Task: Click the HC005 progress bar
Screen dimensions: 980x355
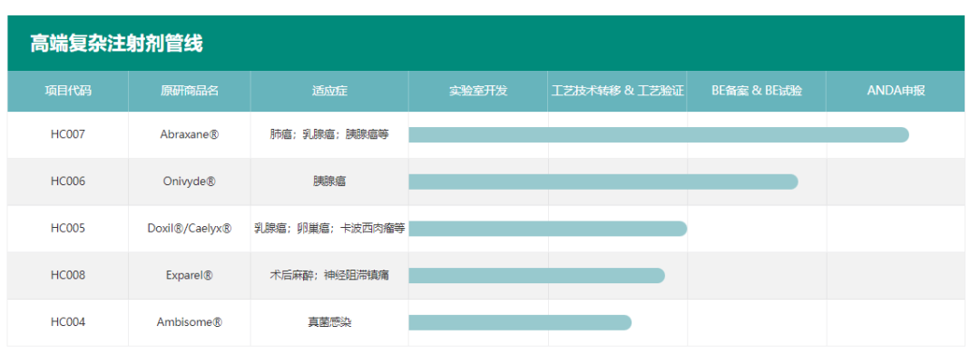Action: click(548, 228)
